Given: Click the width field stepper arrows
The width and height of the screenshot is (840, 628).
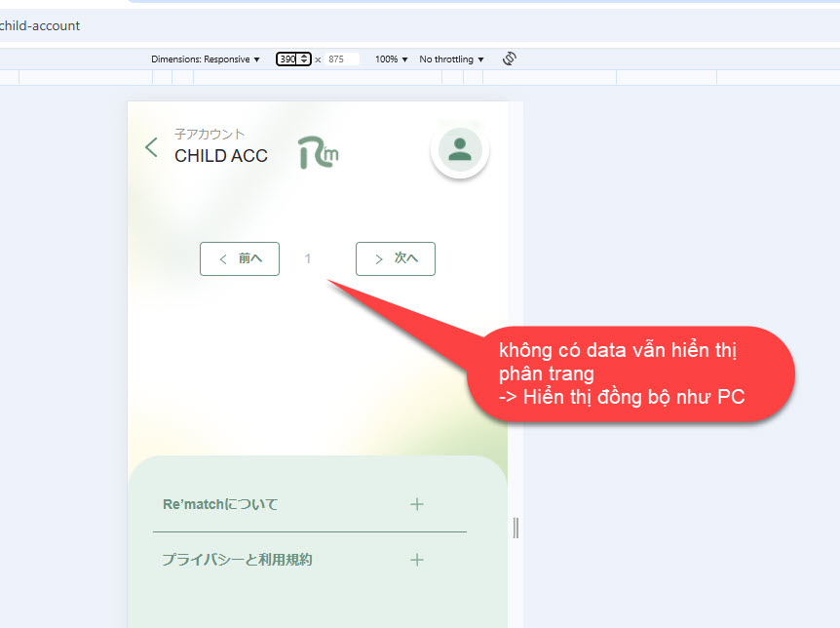Looking at the screenshot, I should coord(305,59).
